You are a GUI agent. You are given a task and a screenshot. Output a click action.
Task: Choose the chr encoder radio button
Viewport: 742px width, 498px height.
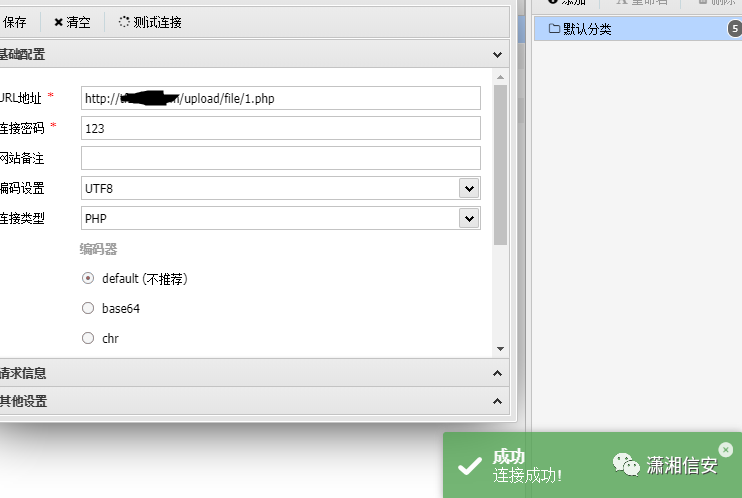click(88, 338)
